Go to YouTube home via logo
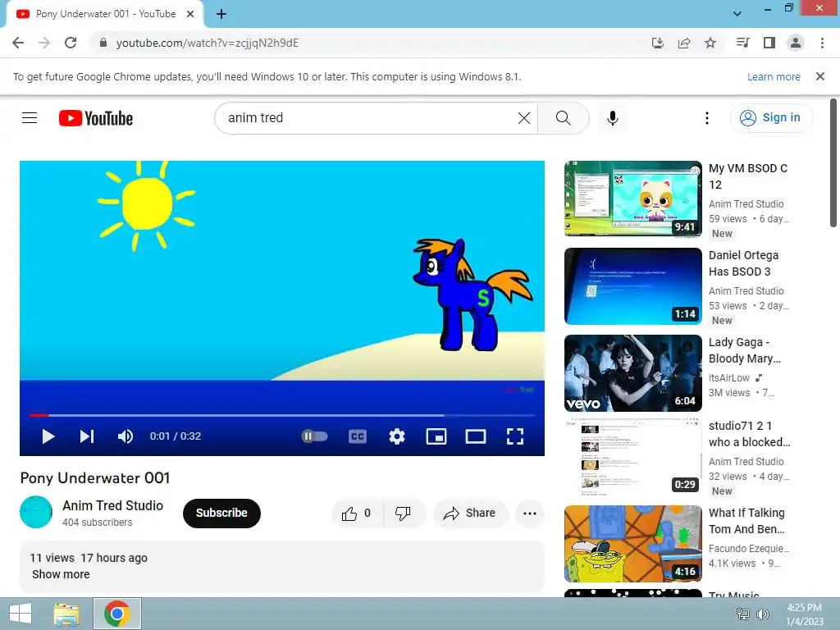840x630 pixels. (96, 118)
